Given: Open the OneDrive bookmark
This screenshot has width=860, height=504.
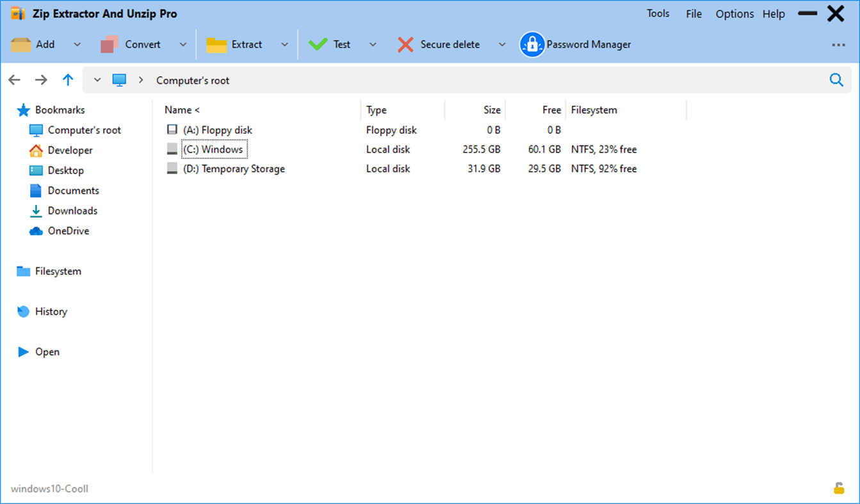Looking at the screenshot, I should coord(67,231).
